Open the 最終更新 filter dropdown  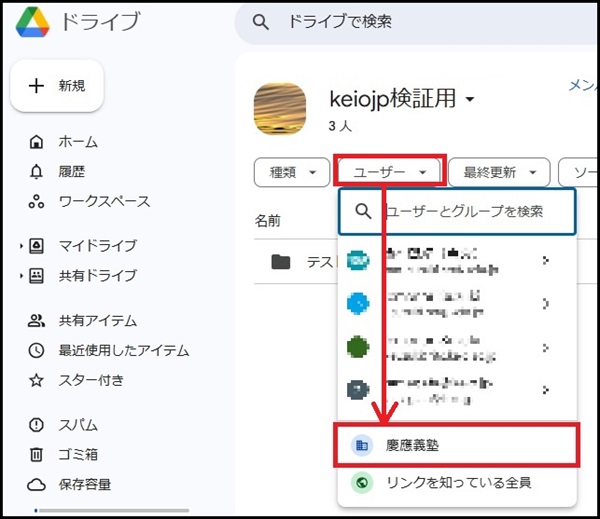click(x=499, y=173)
